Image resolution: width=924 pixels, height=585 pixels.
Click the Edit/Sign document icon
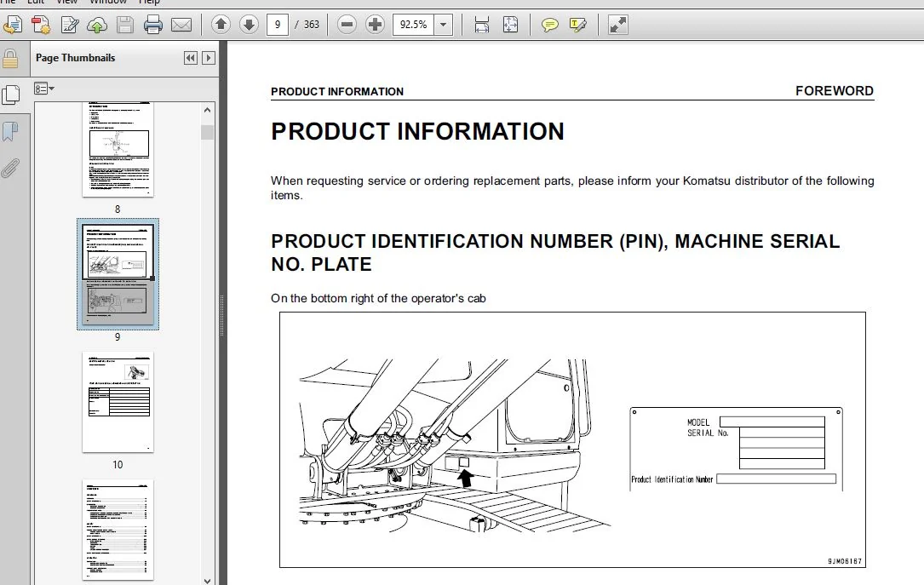pyautogui.click(x=70, y=25)
